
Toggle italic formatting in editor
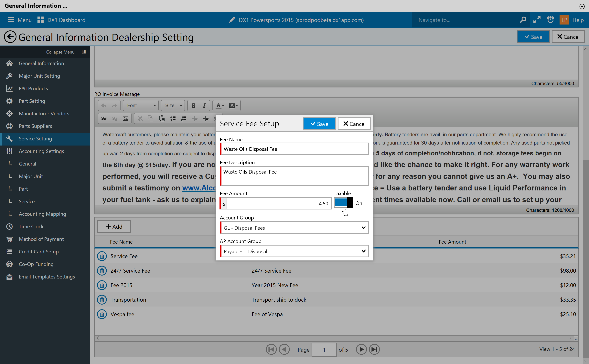pyautogui.click(x=204, y=106)
